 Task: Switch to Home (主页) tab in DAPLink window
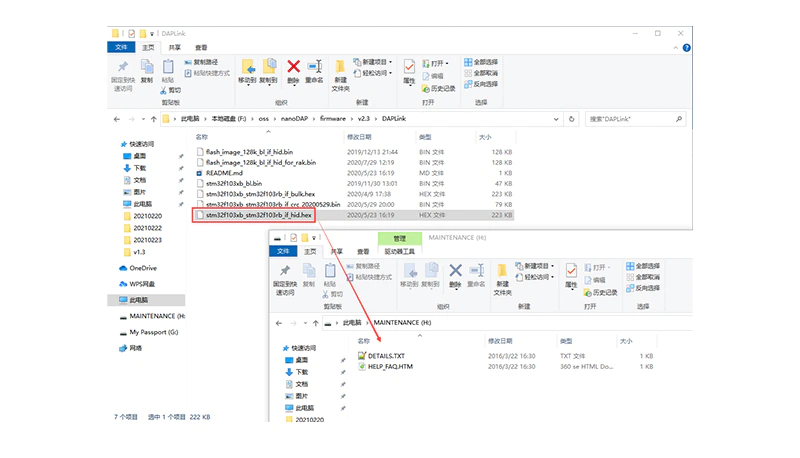[148, 47]
